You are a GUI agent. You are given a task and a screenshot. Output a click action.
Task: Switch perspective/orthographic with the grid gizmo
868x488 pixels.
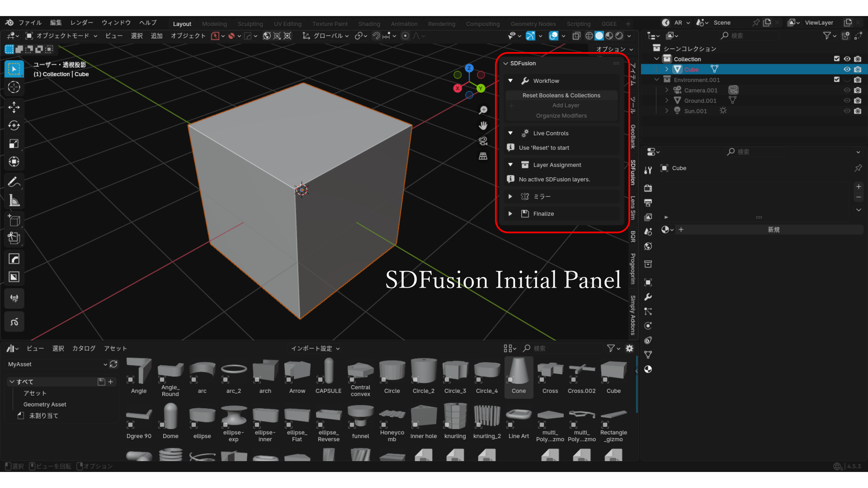483,156
